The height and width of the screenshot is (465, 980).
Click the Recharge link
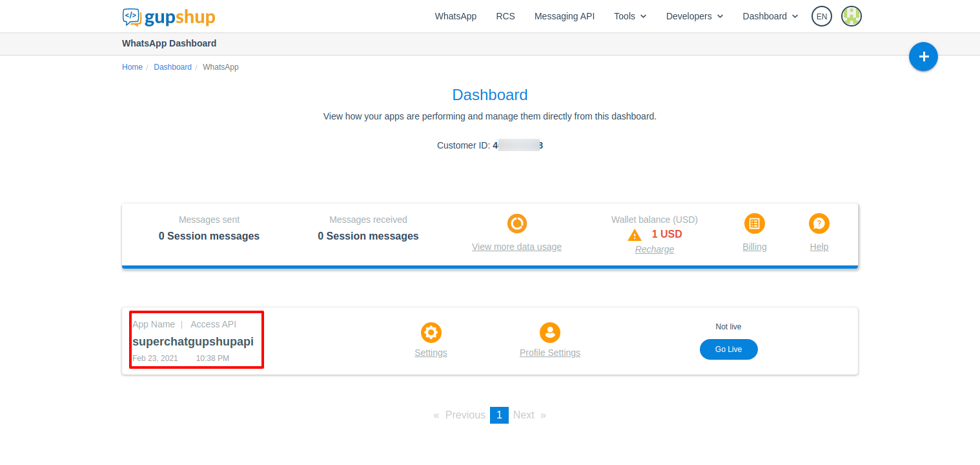click(655, 249)
